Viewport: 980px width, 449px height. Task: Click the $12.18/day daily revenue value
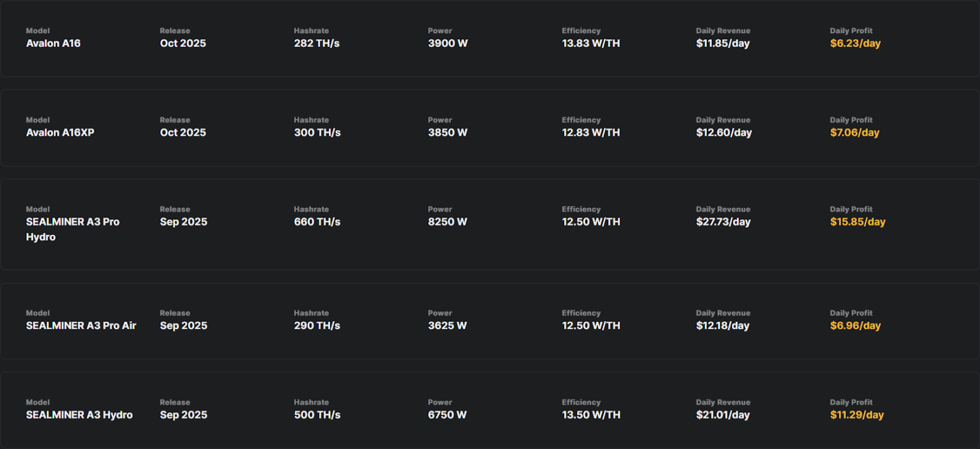click(722, 326)
